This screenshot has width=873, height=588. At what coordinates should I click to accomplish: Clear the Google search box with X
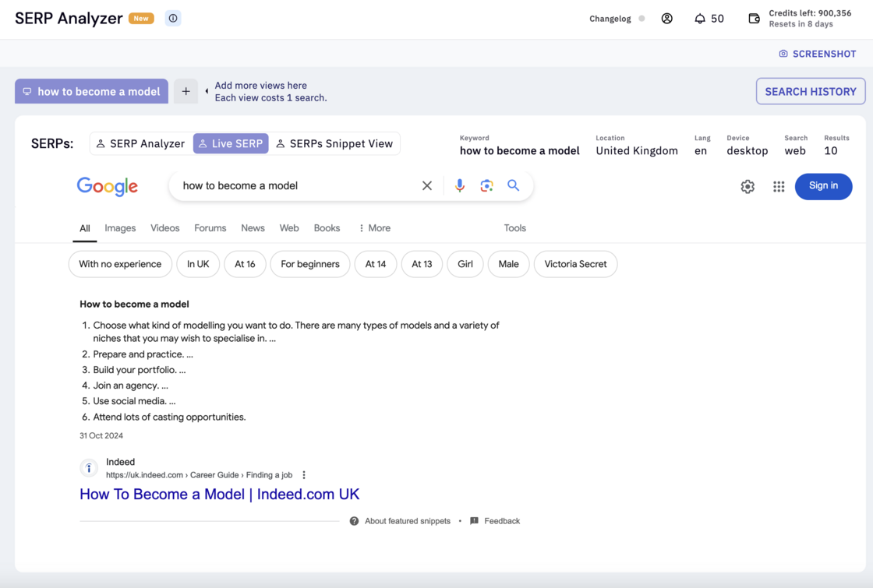427,186
